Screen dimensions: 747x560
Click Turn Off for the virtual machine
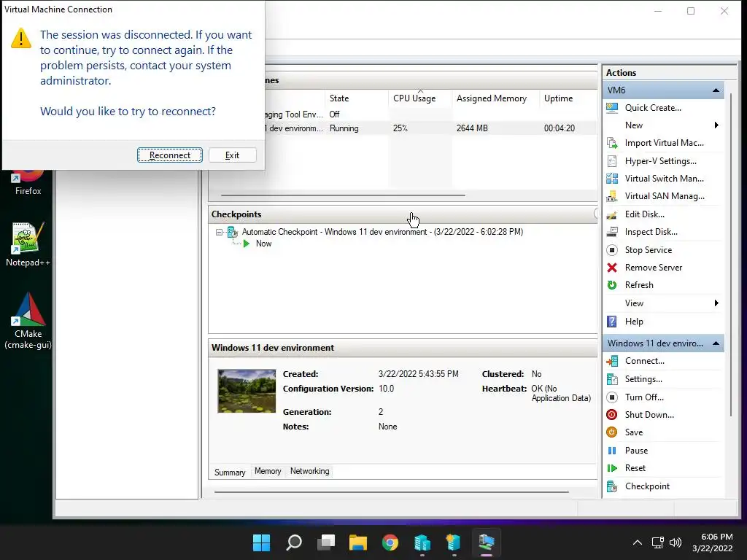coord(644,397)
